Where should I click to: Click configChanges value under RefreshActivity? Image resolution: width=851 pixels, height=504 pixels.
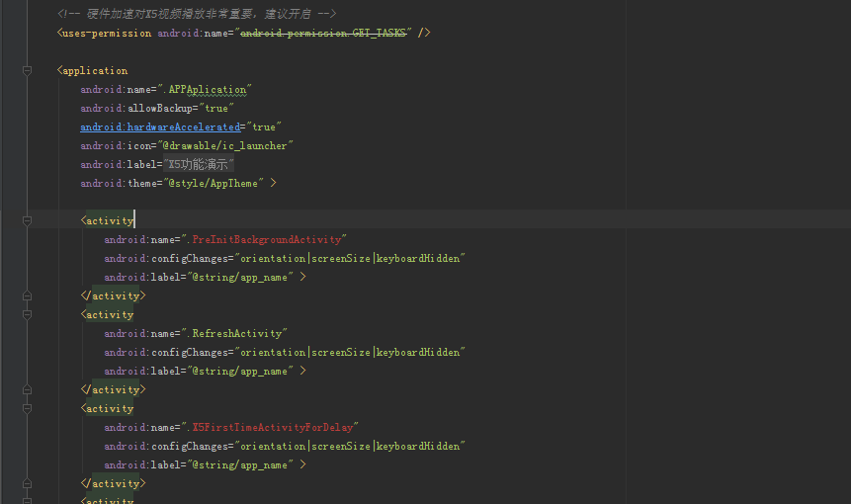[350, 352]
